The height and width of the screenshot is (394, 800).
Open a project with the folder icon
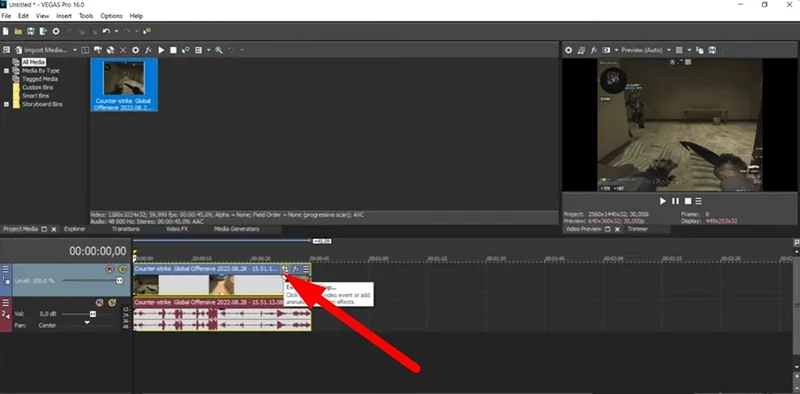coord(18,32)
